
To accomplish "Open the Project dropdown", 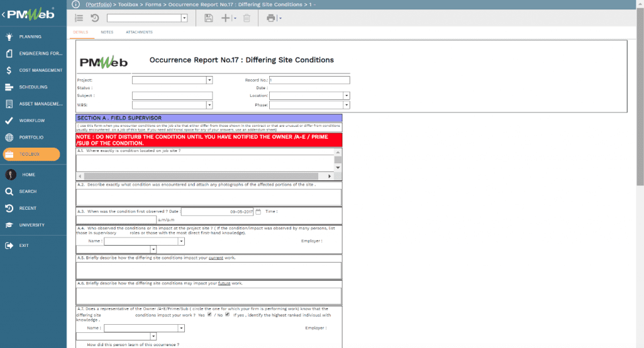I will (209, 80).
